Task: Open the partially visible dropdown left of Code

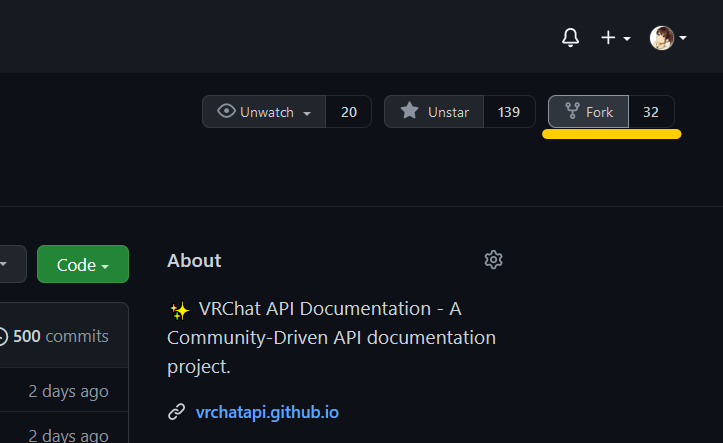Action: tap(8, 265)
